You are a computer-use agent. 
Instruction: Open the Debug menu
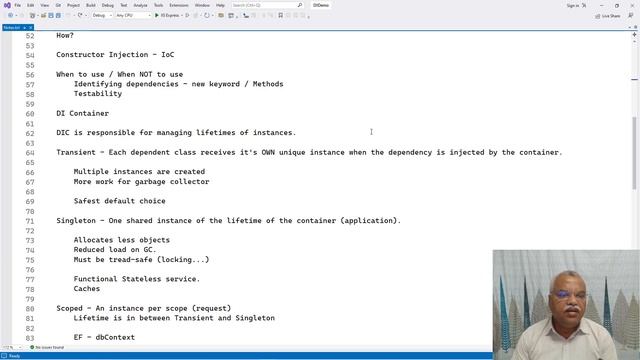pos(108,5)
